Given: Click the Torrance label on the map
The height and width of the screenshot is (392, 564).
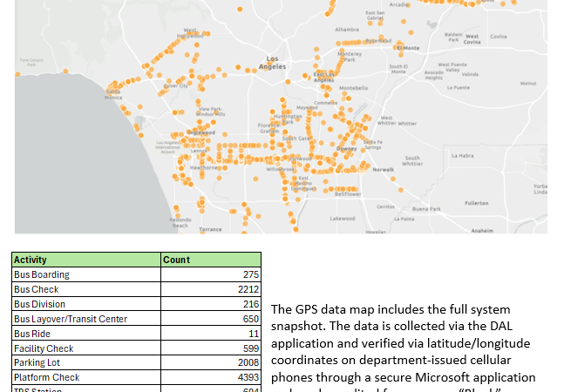Looking at the screenshot, I should pos(210,229).
